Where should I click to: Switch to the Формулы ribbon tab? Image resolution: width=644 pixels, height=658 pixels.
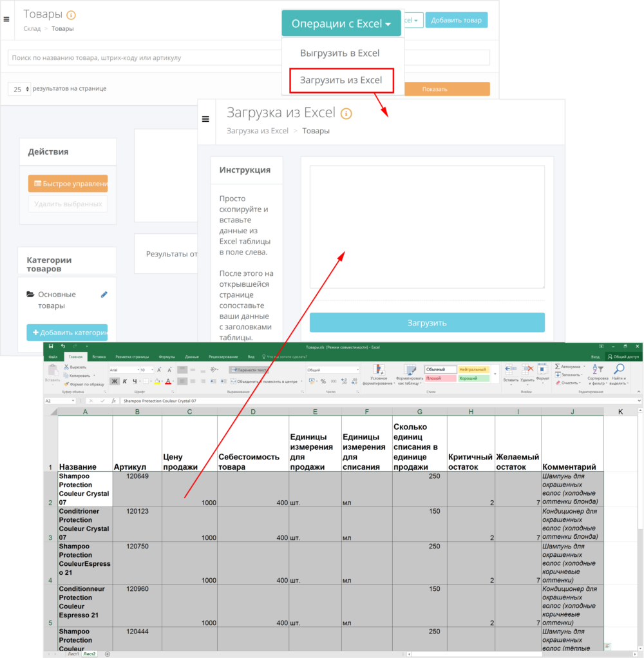pyautogui.click(x=167, y=356)
